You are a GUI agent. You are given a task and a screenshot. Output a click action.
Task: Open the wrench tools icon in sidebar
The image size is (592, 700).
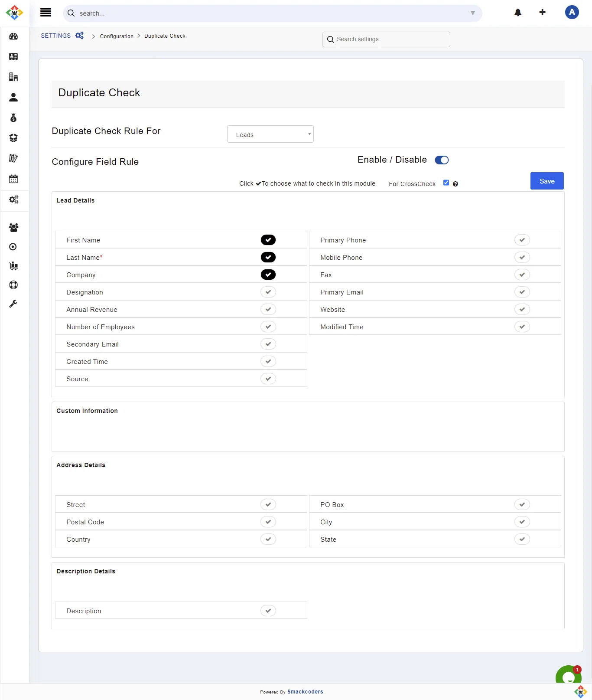coord(13,304)
